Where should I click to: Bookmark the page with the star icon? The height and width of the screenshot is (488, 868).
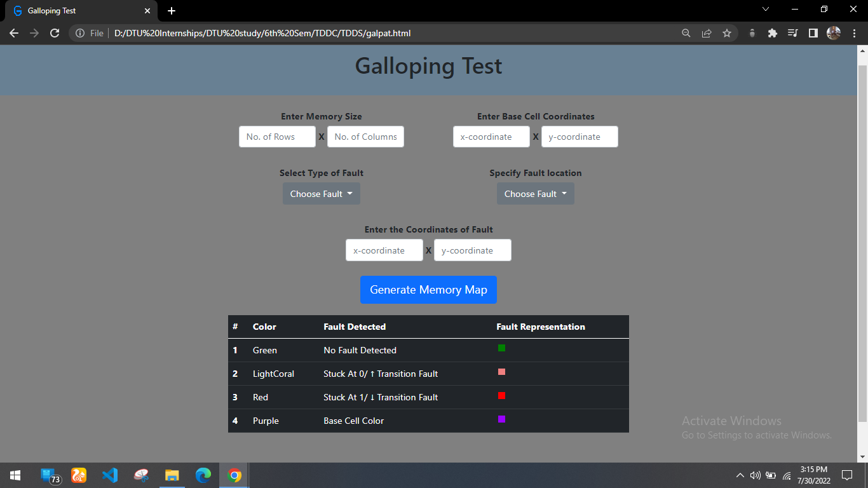(726, 32)
